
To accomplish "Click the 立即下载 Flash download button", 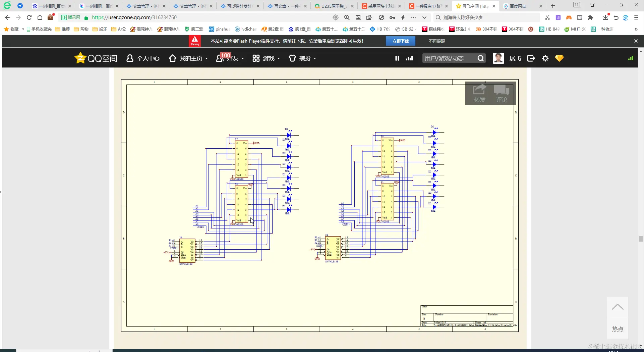I will [x=401, y=41].
